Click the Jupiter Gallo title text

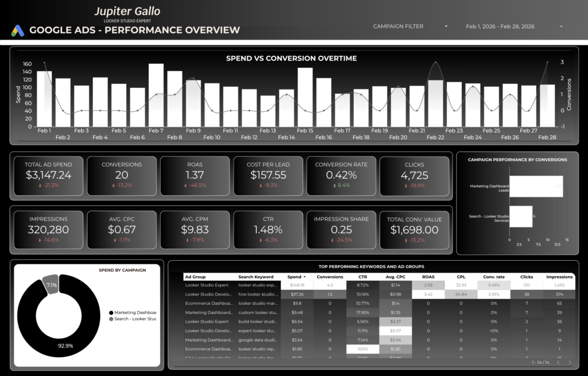(x=127, y=11)
